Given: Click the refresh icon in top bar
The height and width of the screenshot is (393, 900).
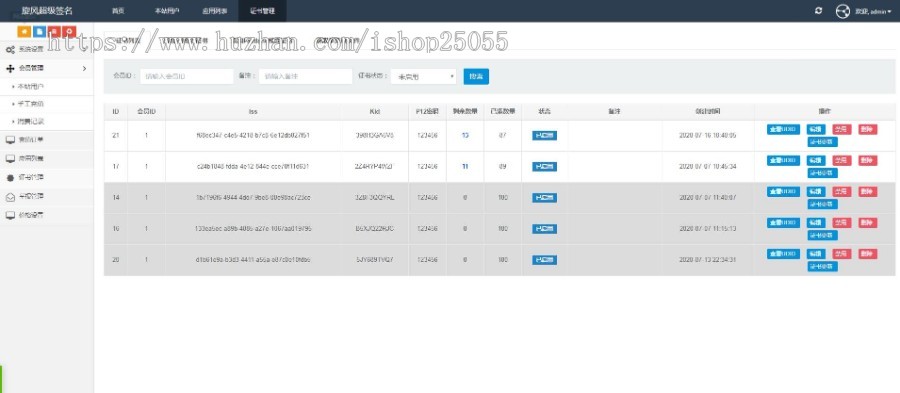Looking at the screenshot, I should [818, 11].
